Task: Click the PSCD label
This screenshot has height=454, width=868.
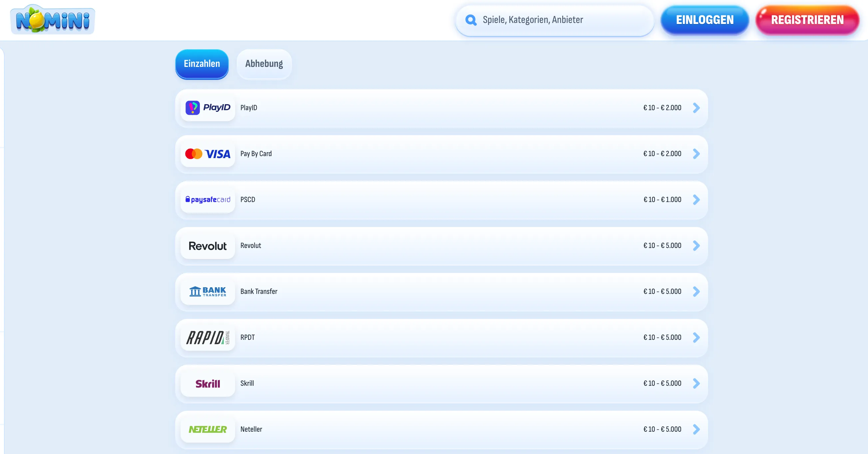Action: 248,200
